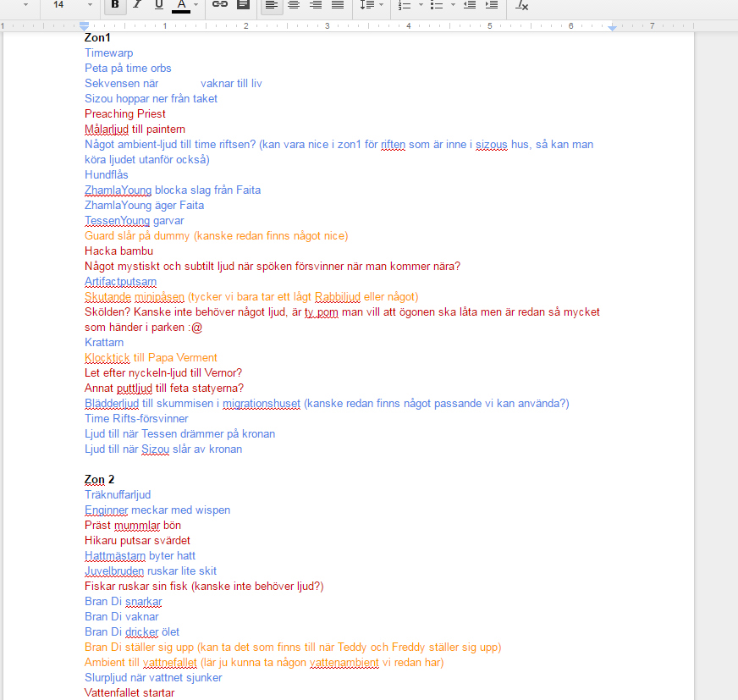Insert a comment

pos(243,5)
